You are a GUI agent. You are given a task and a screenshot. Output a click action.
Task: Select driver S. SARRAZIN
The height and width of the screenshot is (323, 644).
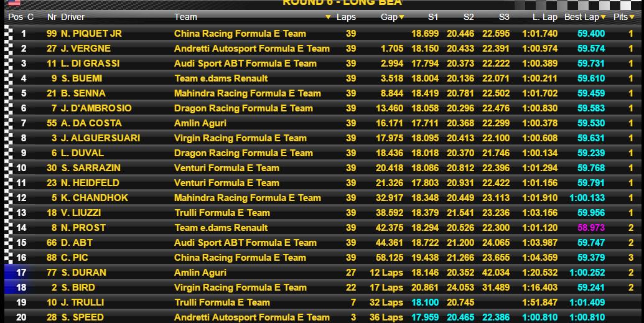(91, 168)
